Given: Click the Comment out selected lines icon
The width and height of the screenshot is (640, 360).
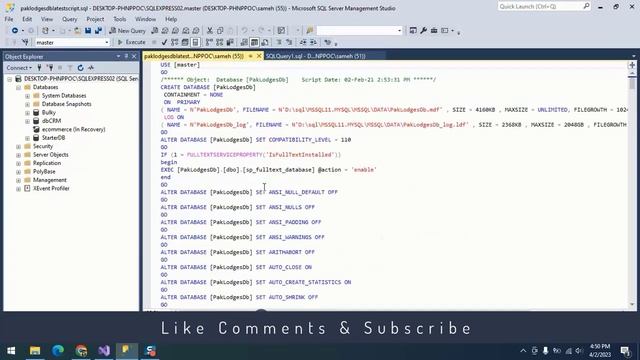Looking at the screenshot, I should (279, 42).
